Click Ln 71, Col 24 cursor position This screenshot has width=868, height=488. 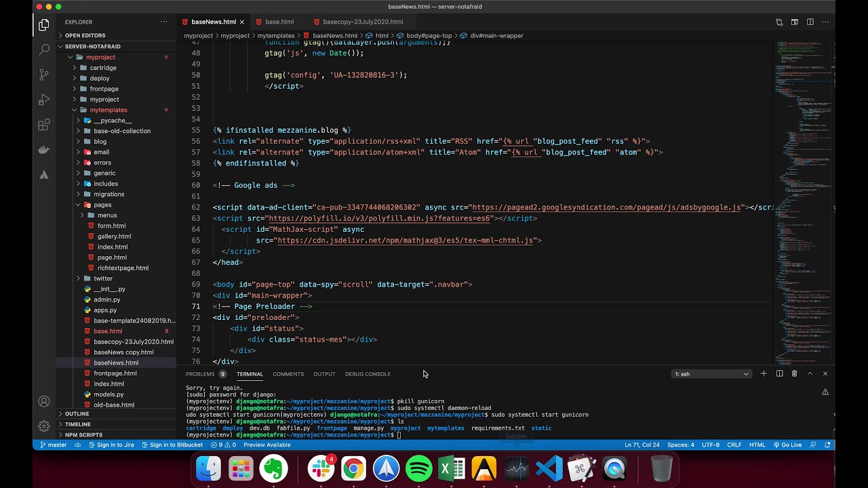click(642, 445)
